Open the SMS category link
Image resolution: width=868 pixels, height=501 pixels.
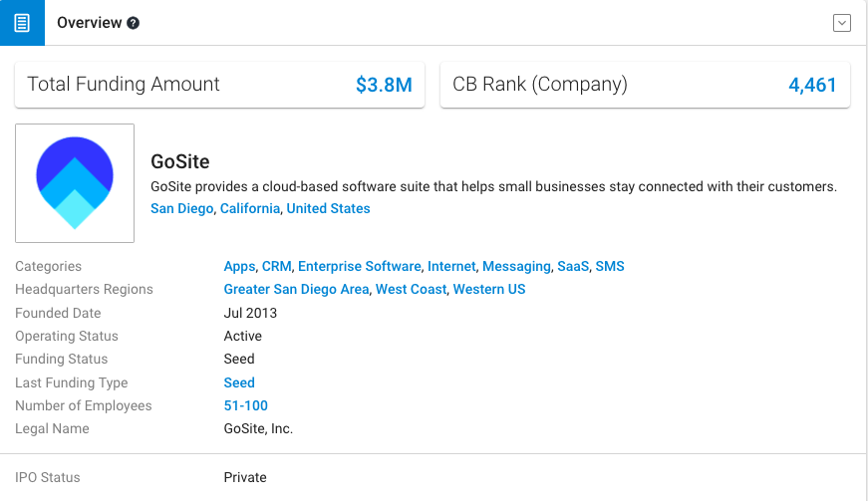click(610, 267)
